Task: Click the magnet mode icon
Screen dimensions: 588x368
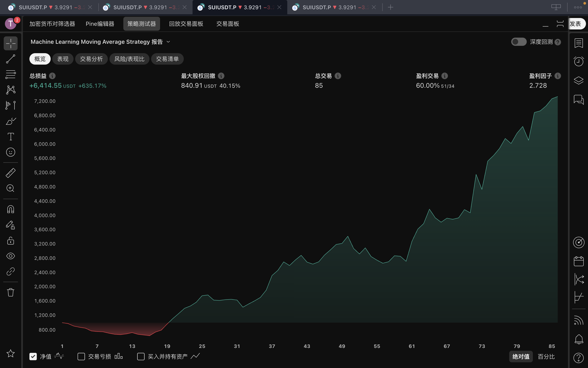Action: (11, 209)
